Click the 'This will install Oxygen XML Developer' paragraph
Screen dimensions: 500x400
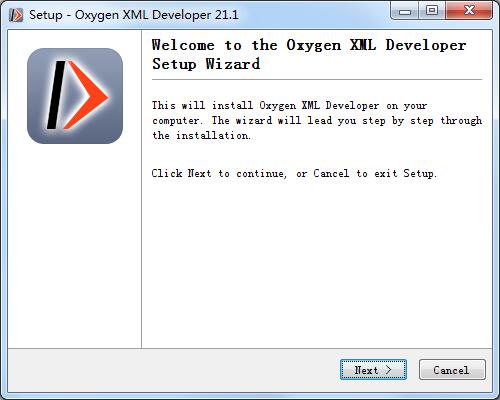[317, 120]
